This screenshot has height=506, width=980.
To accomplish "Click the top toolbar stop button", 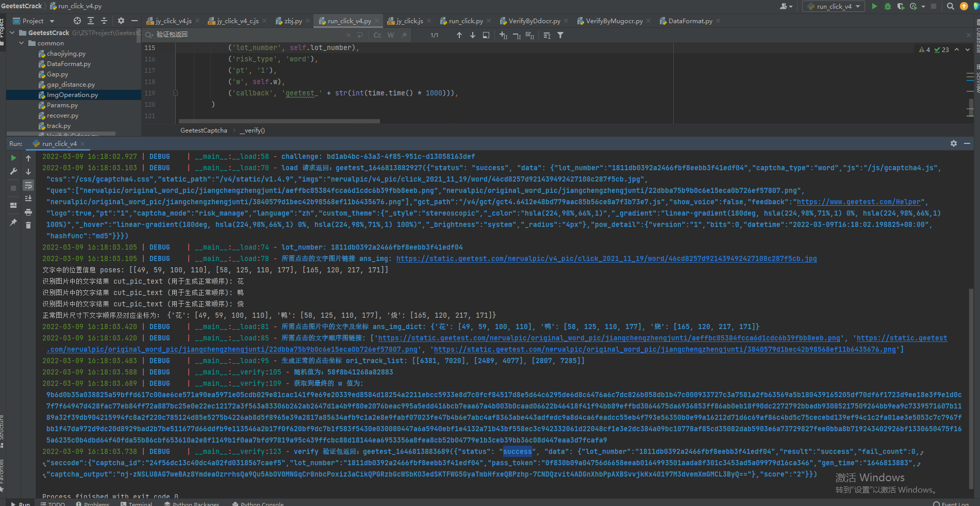I will coord(934,7).
